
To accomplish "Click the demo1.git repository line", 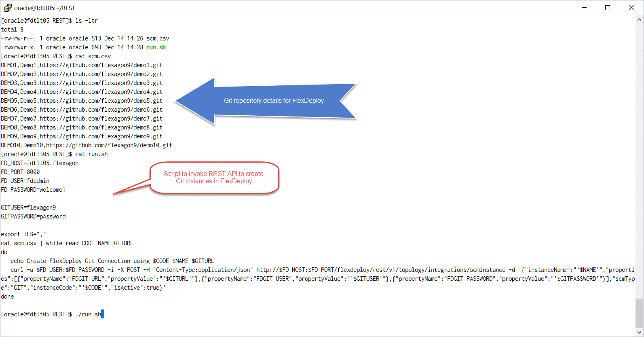I will tap(82, 65).
